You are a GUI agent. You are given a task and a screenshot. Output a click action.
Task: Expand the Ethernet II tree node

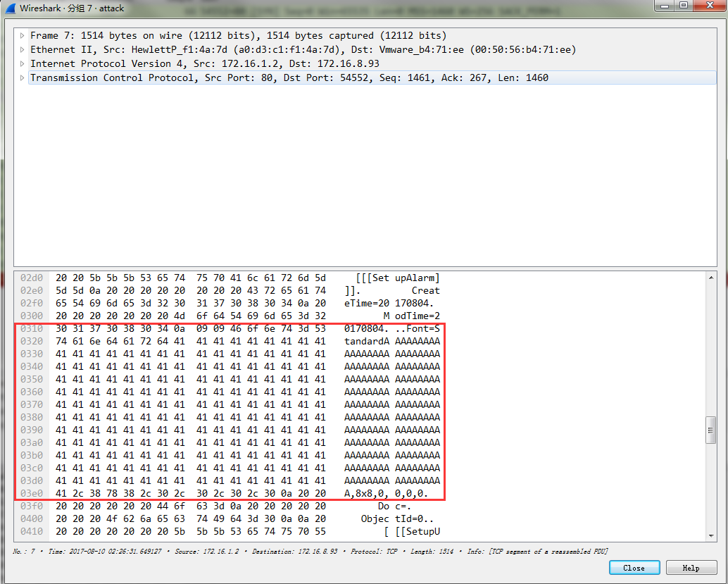[23, 50]
